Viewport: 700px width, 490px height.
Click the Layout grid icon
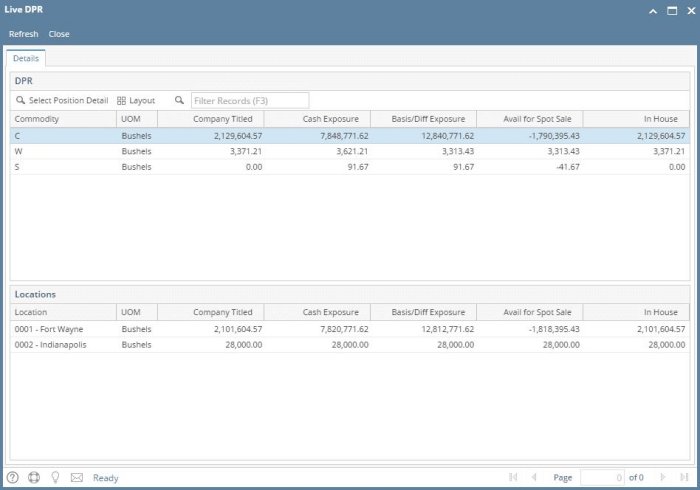point(122,101)
